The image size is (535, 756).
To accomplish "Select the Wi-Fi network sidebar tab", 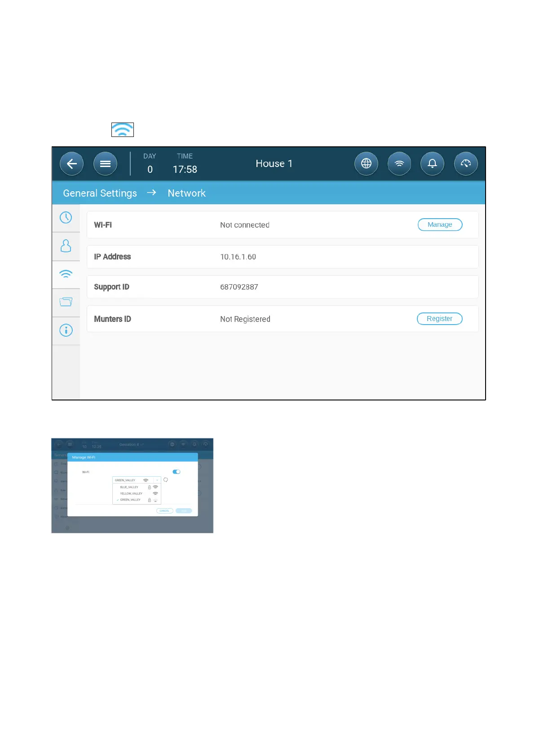I will (x=66, y=274).
